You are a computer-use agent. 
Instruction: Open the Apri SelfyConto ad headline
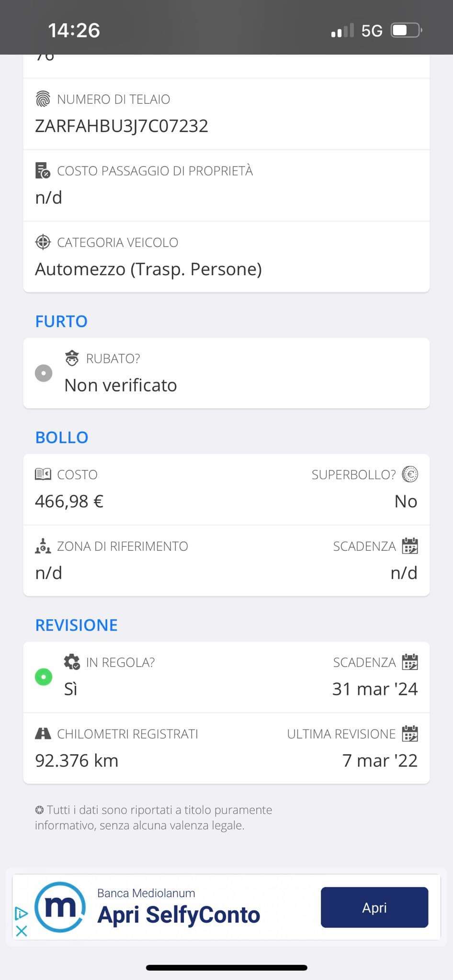[179, 915]
